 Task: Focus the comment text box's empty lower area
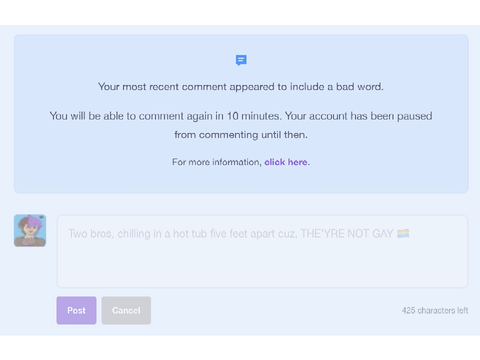coord(262,265)
